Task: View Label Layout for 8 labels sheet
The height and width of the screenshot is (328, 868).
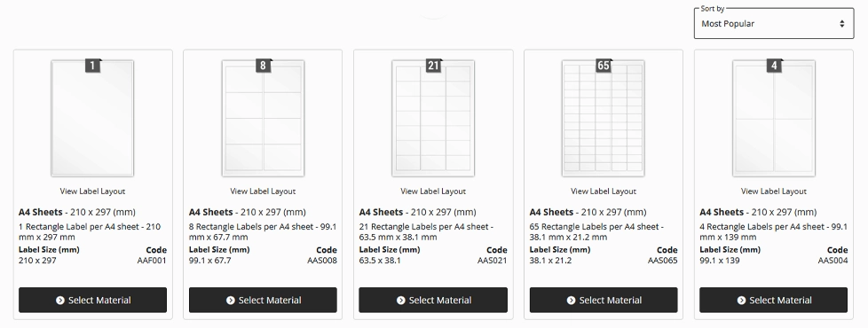Action: (x=263, y=191)
